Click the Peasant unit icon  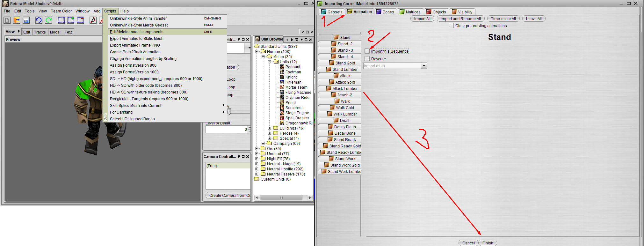282,67
